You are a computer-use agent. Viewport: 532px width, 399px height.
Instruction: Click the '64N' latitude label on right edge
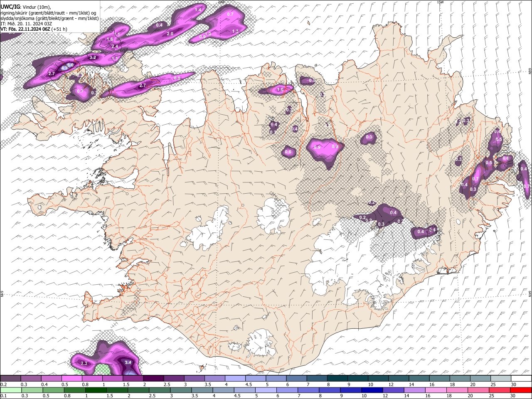tap(530, 293)
